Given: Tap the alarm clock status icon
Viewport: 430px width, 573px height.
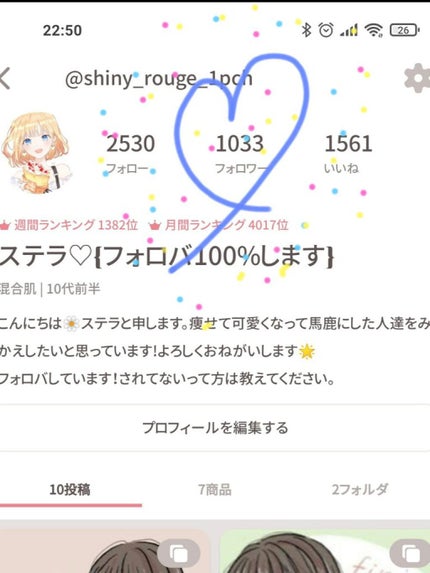Looking at the screenshot, I should 326,30.
